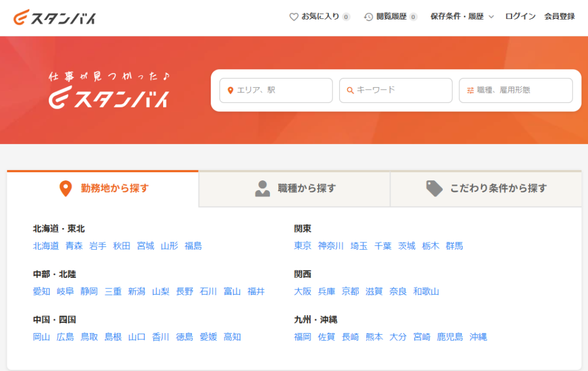Select the 勤務地から探す tab
This screenshot has height=371, width=588.
[103, 188]
